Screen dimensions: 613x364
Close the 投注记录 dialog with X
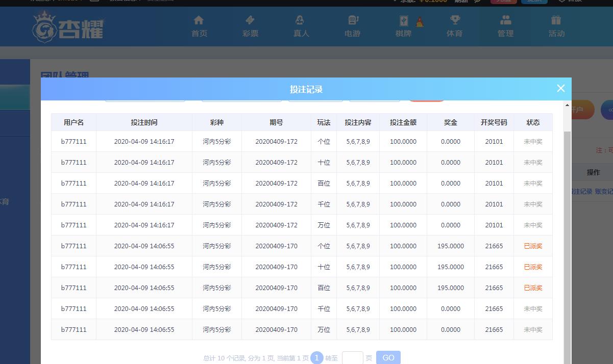(x=560, y=88)
